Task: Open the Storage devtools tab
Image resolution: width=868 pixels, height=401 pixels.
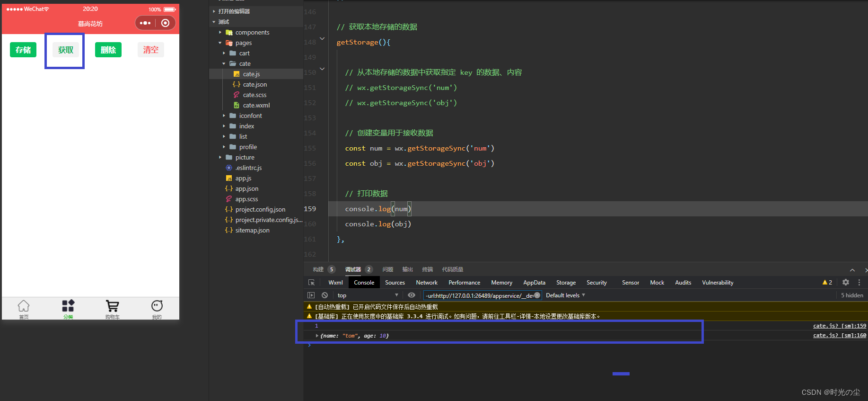Action: pos(566,283)
